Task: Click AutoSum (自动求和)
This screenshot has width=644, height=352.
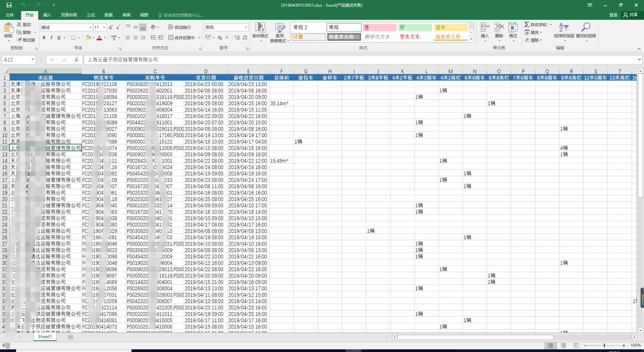Action: (x=536, y=25)
